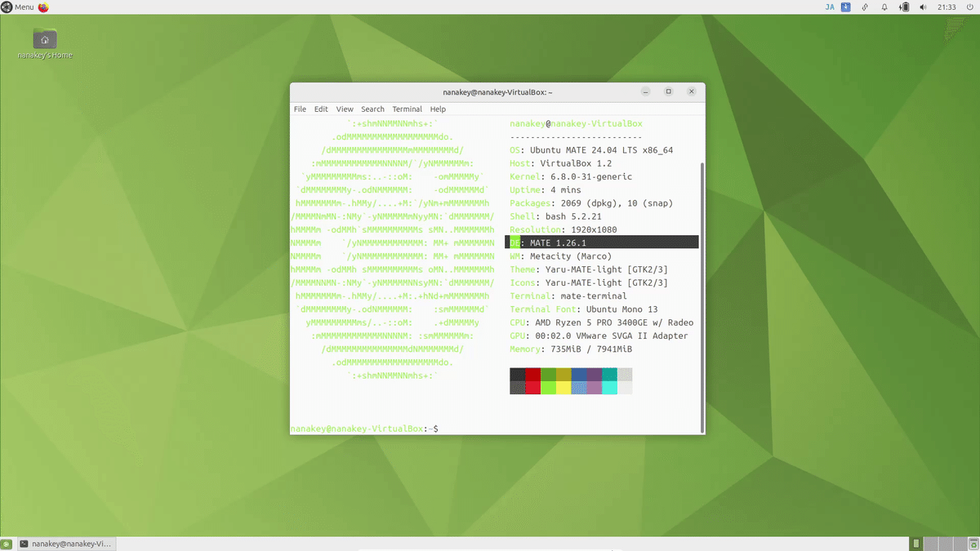Open the sound volume indicator
980x551 pixels.
[x=924, y=7]
